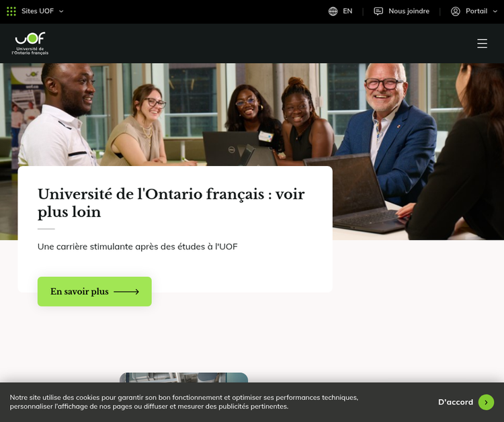Click the hero heading Université de l'Ontario français
504x422 pixels.
[171, 203]
